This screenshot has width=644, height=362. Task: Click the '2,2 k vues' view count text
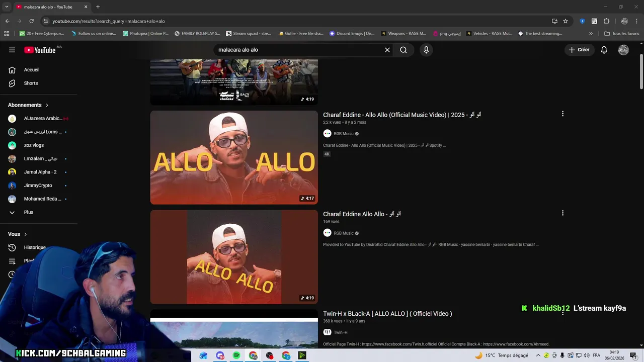[x=332, y=122]
